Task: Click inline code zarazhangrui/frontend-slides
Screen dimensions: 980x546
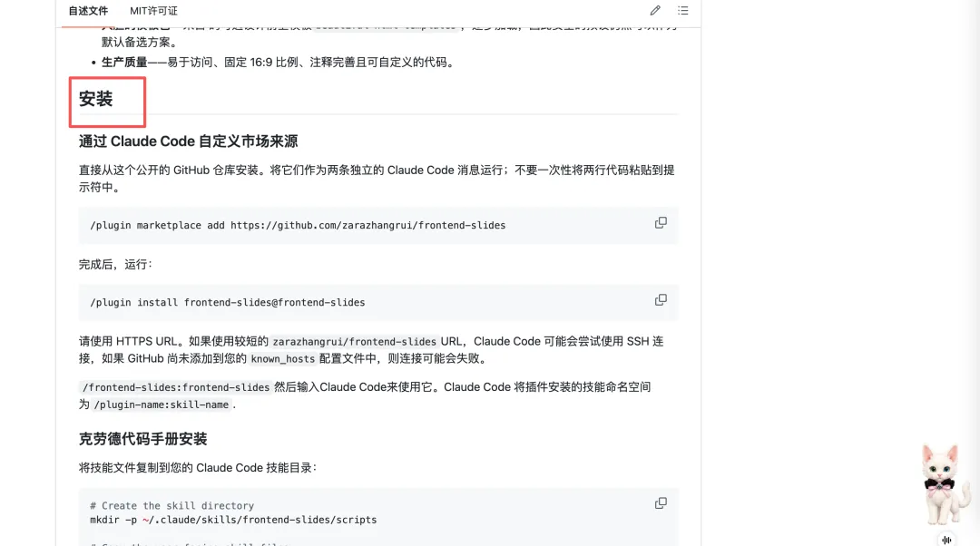Action: pyautogui.click(x=355, y=342)
